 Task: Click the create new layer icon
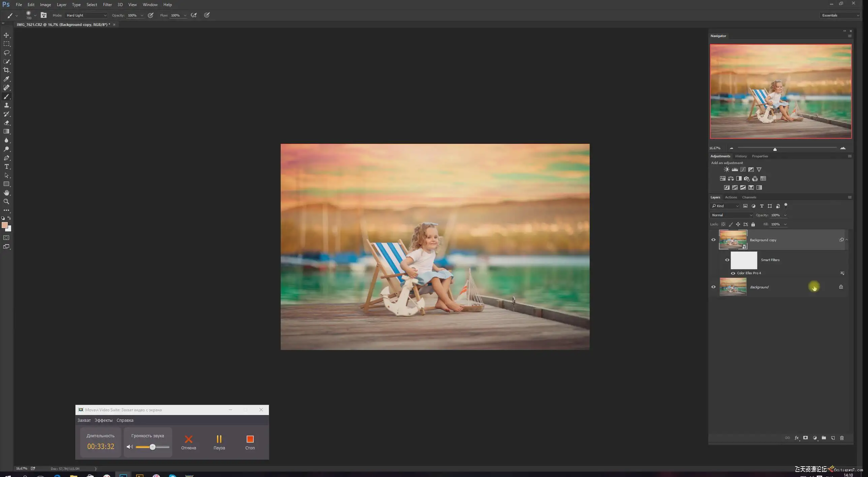[833, 438]
